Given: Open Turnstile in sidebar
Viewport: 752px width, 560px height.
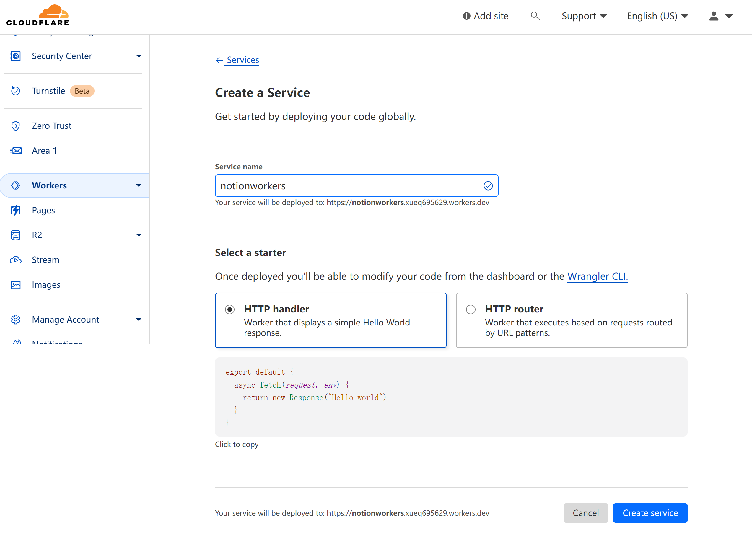Looking at the screenshot, I should coord(48,91).
